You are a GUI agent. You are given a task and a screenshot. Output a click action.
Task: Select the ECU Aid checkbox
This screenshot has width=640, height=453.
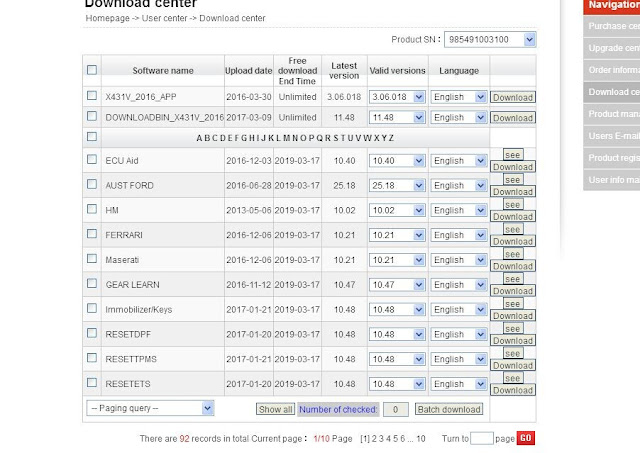[92, 159]
